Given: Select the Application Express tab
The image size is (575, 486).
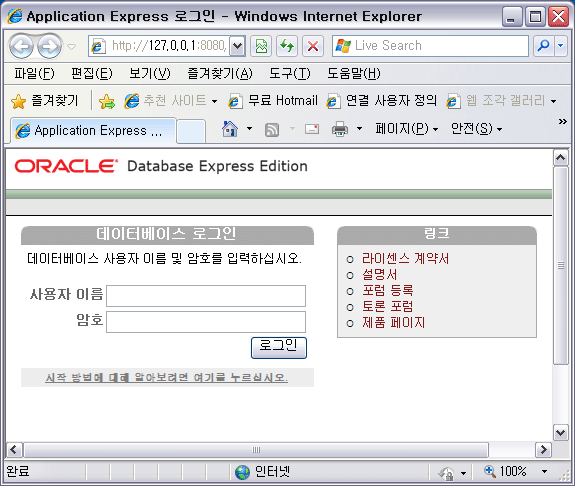Looking at the screenshot, I should [x=94, y=131].
